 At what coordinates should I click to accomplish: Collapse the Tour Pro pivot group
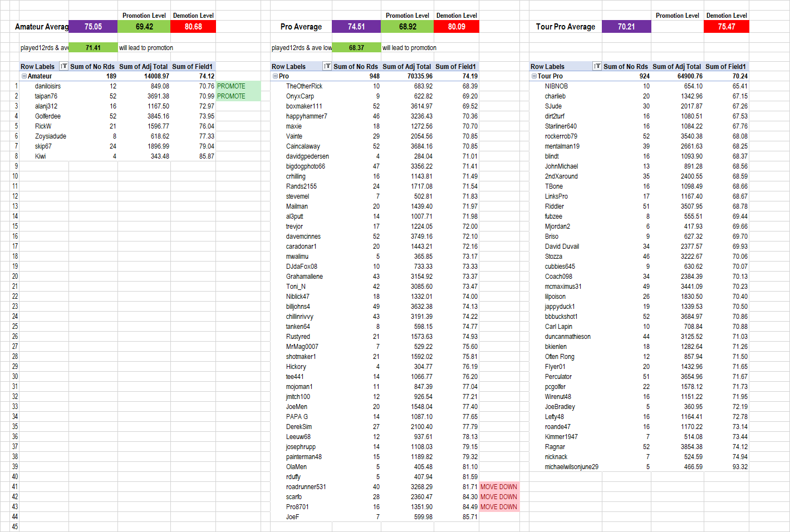pos(534,76)
